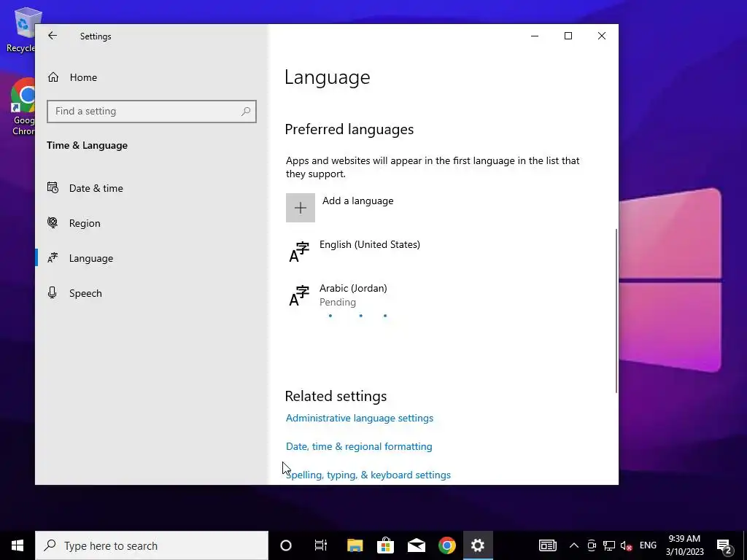Close the Settings window

tap(602, 36)
